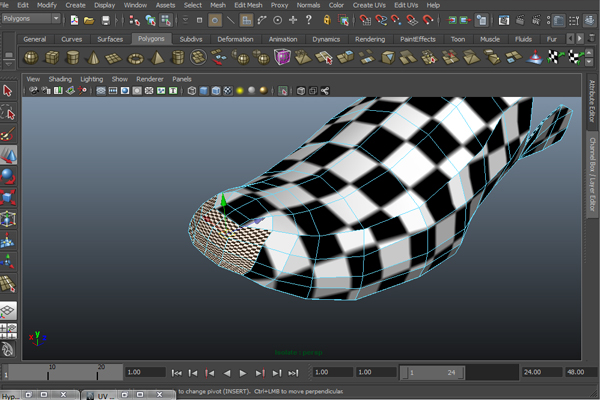Enable snap to grids magnet
The width and height of the screenshot is (600, 400).
pos(365,20)
